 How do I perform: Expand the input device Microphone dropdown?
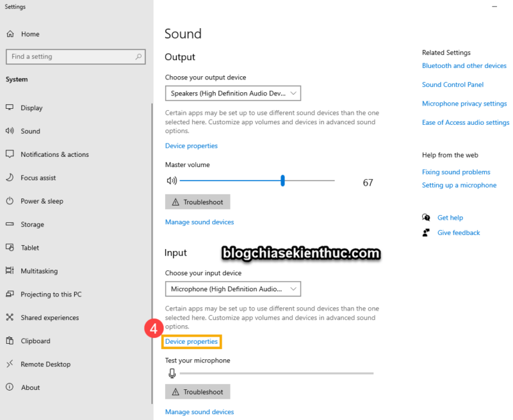coord(232,289)
